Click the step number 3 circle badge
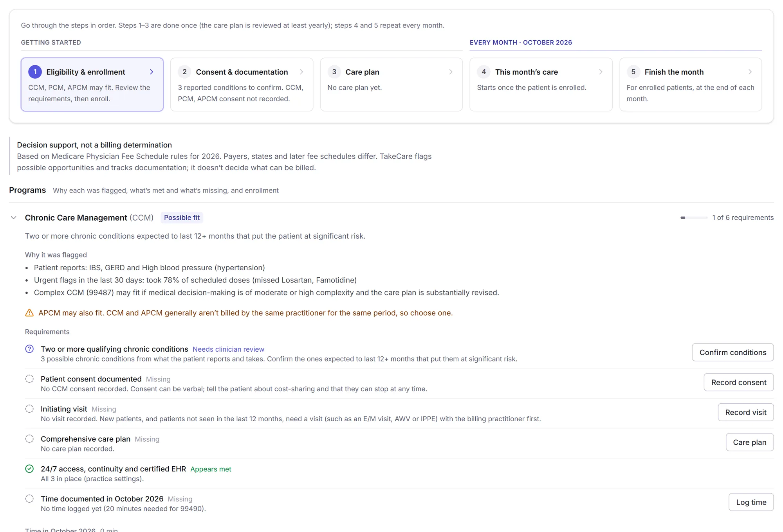Viewport: 783px width, 532px height. (334, 72)
